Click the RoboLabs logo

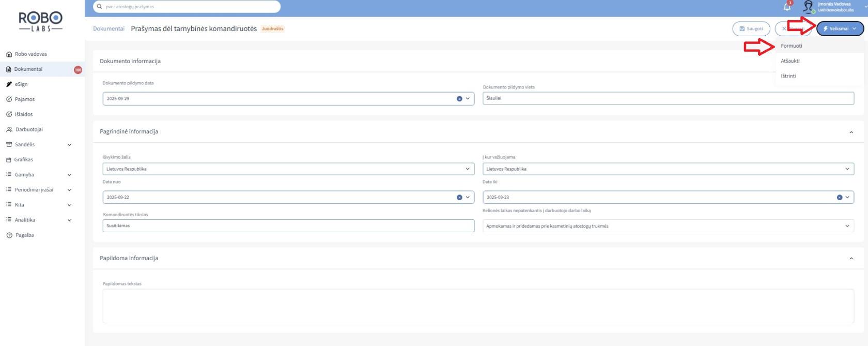click(x=41, y=22)
